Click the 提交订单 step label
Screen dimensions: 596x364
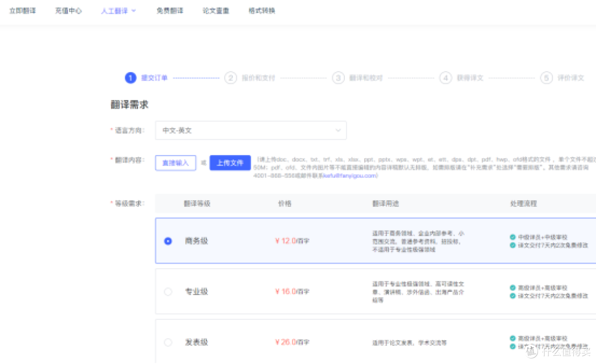pos(155,78)
